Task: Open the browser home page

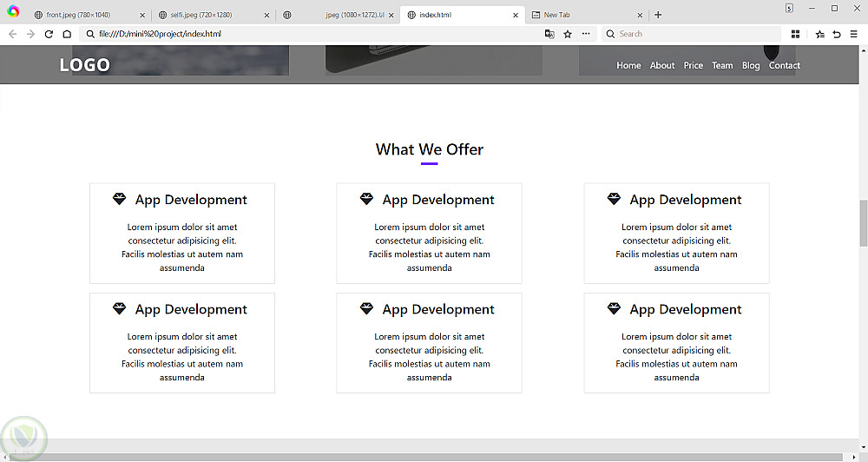Action: coord(67,34)
